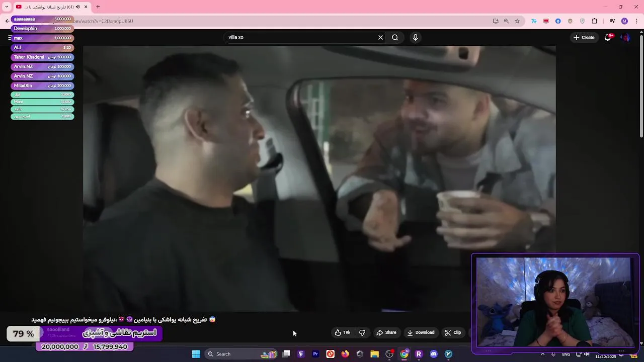Mute the tab via speaker icon
Screen dimensions: 644x362
pyautogui.click(x=77, y=7)
